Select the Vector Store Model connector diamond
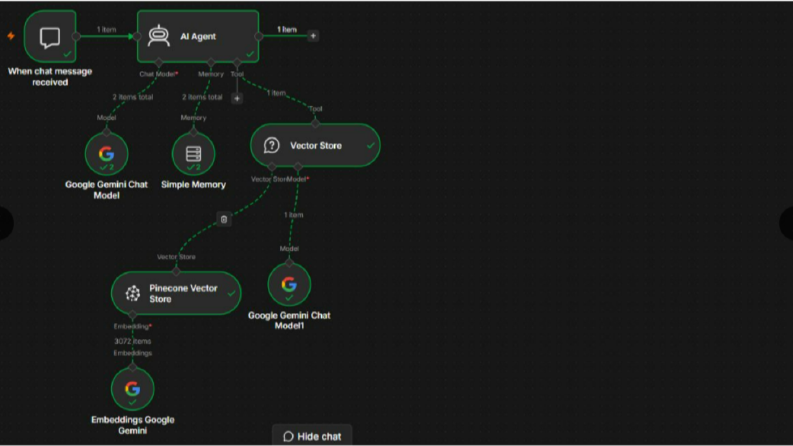 tap(298, 167)
